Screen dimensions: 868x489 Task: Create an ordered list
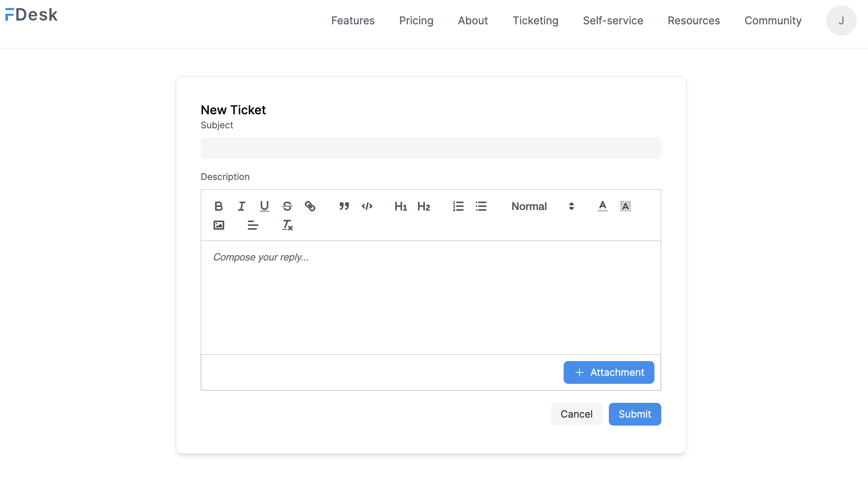(x=458, y=206)
